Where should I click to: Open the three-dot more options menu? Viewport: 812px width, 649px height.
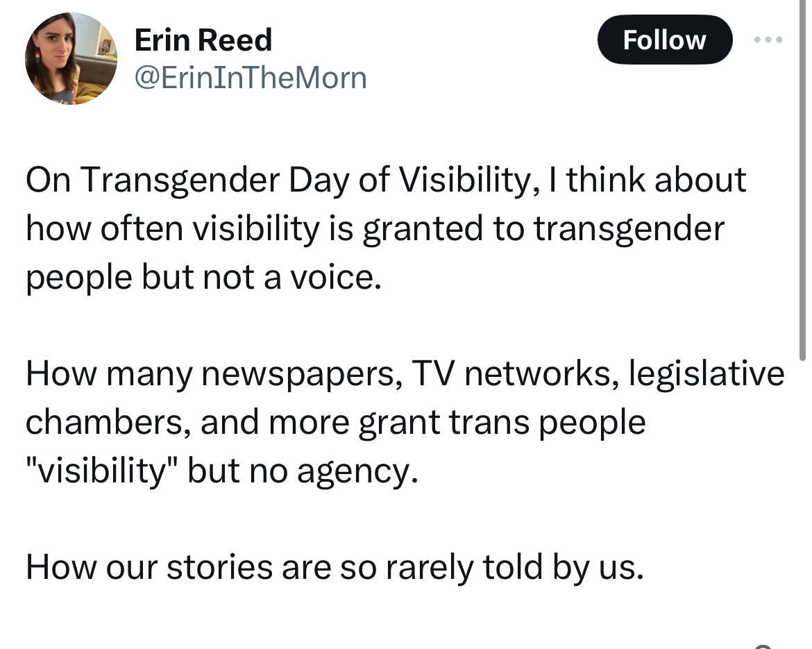click(768, 40)
